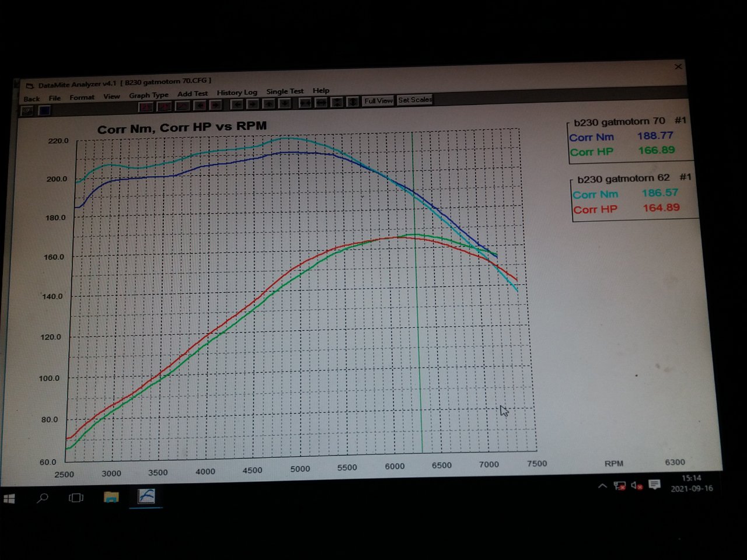Click the blue square toolbar icon

point(44,110)
